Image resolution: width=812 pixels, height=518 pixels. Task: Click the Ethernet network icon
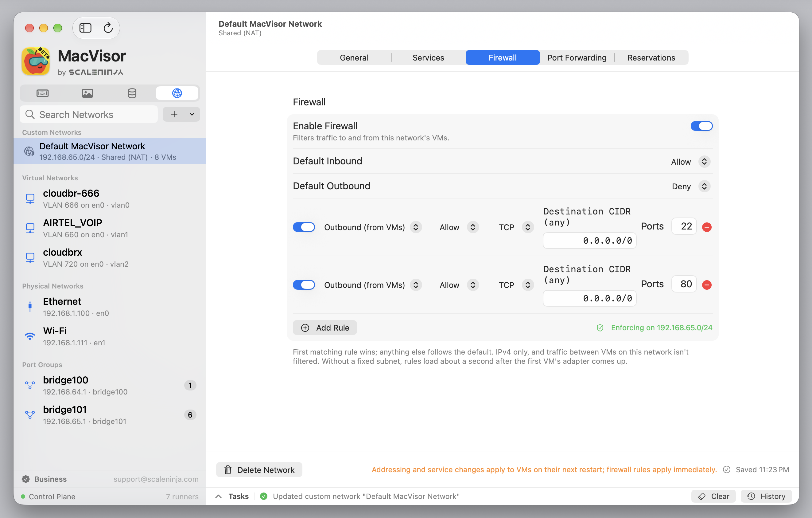[30, 306]
